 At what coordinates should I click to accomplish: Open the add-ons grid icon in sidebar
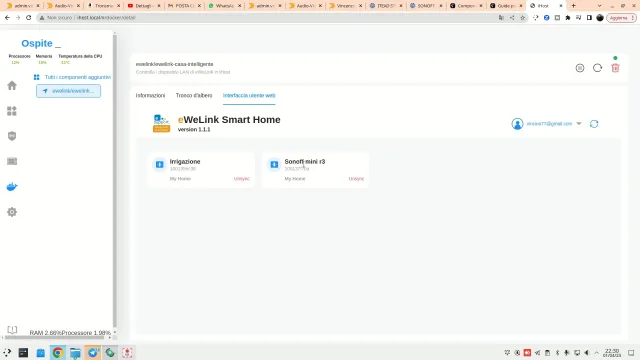[12, 111]
